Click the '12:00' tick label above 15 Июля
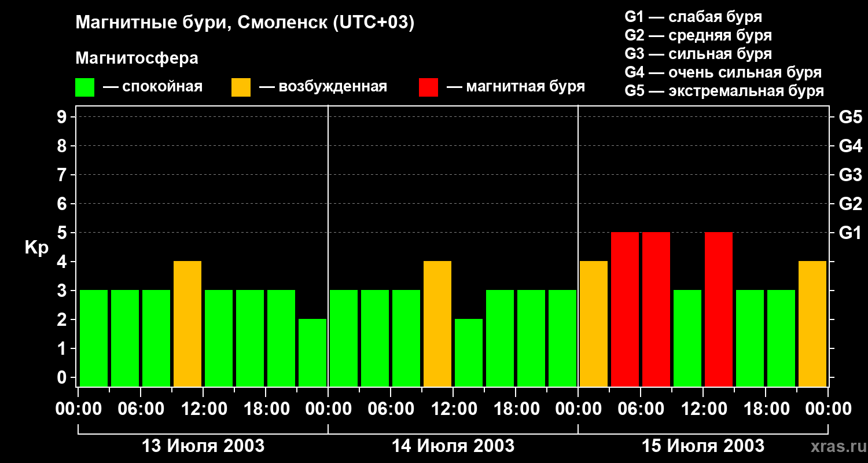 click(x=703, y=409)
